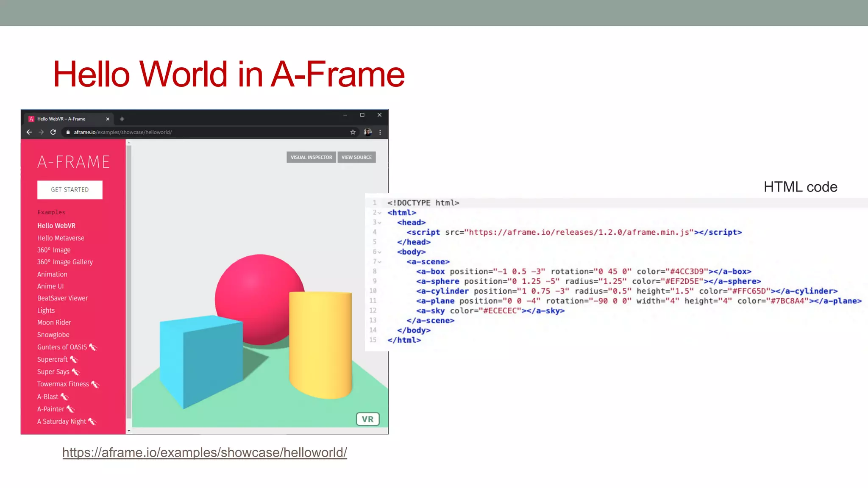
Task: Open a new browser tab
Action: pyautogui.click(x=122, y=119)
